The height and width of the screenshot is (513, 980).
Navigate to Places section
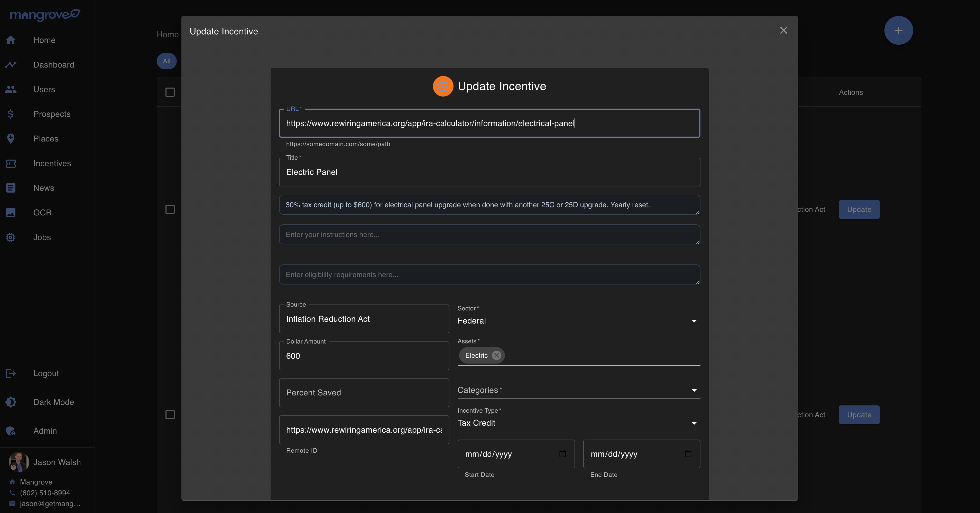[45, 139]
